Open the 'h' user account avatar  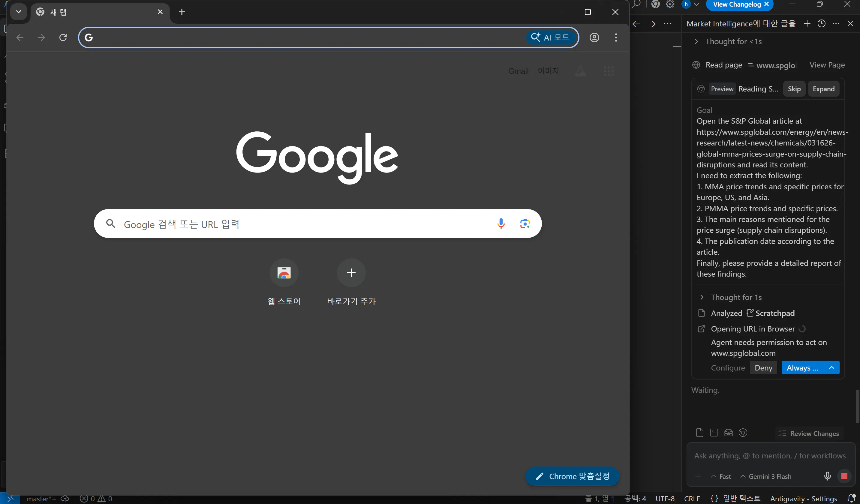(686, 4)
